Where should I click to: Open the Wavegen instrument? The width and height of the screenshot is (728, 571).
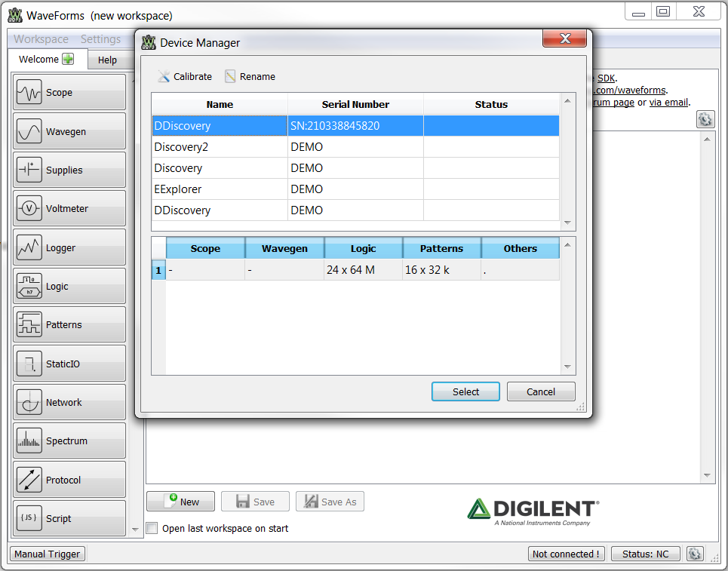click(x=69, y=131)
